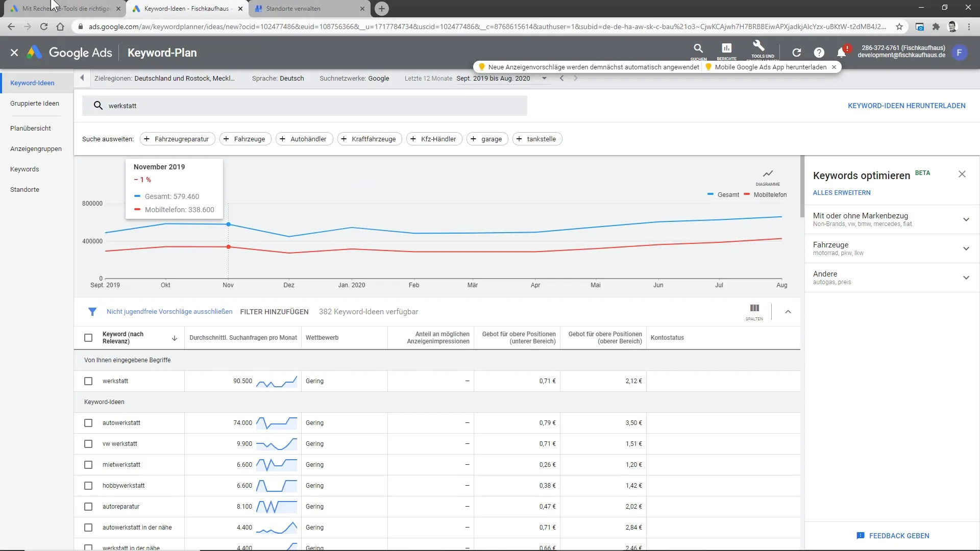Collapse the left navigation panel arrow
This screenshot has width=980, height=551.
click(82, 78)
